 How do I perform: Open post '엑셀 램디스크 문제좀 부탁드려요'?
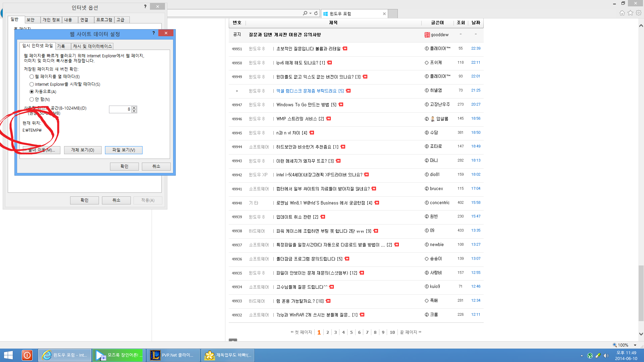pyautogui.click(x=306, y=91)
